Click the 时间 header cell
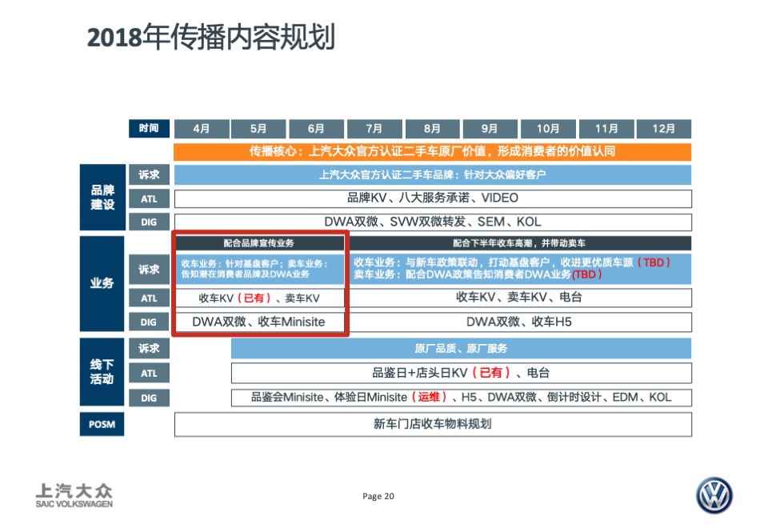The height and width of the screenshot is (532, 768). point(149,128)
